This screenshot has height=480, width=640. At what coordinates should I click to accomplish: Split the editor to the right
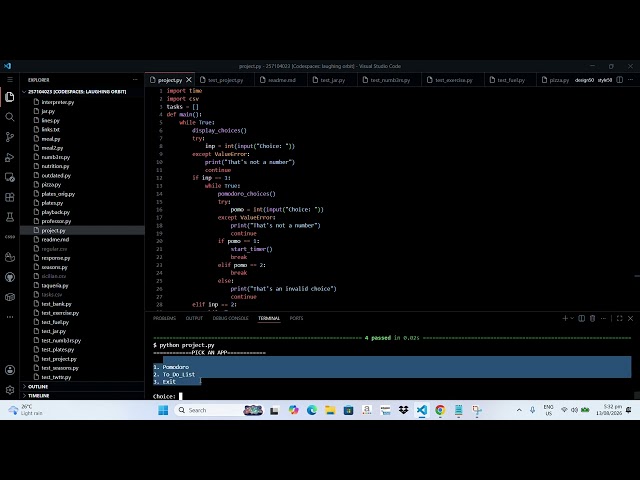click(x=620, y=80)
